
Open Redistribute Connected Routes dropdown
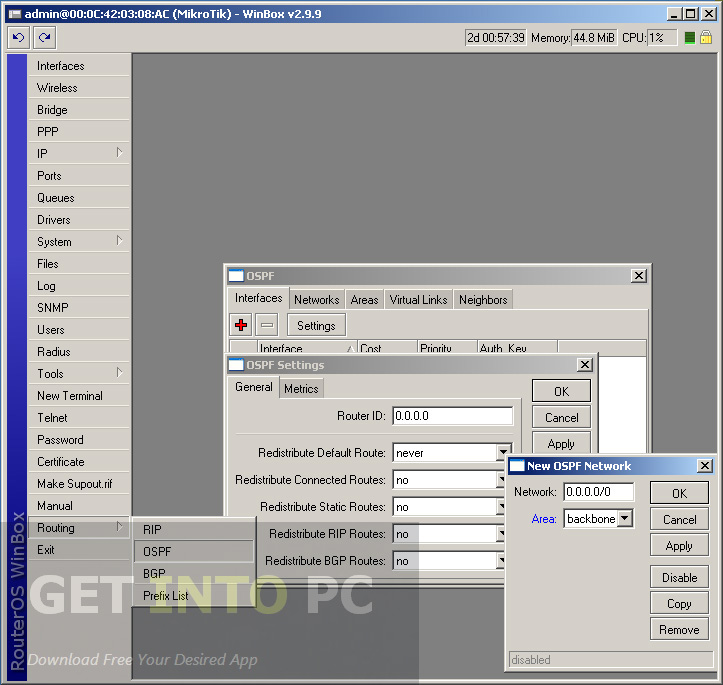pyautogui.click(x=501, y=480)
